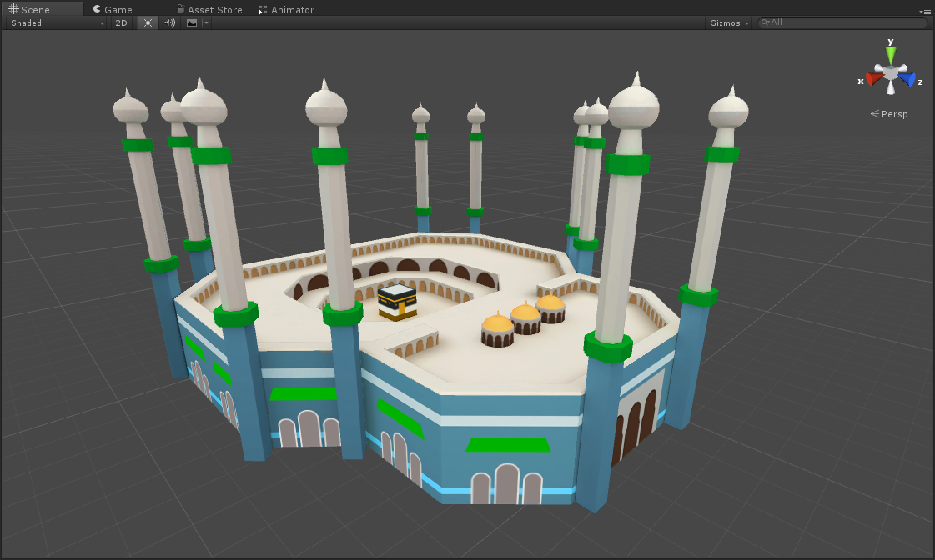Open the panel options menu icon
The image size is (935, 560).
point(925,12)
